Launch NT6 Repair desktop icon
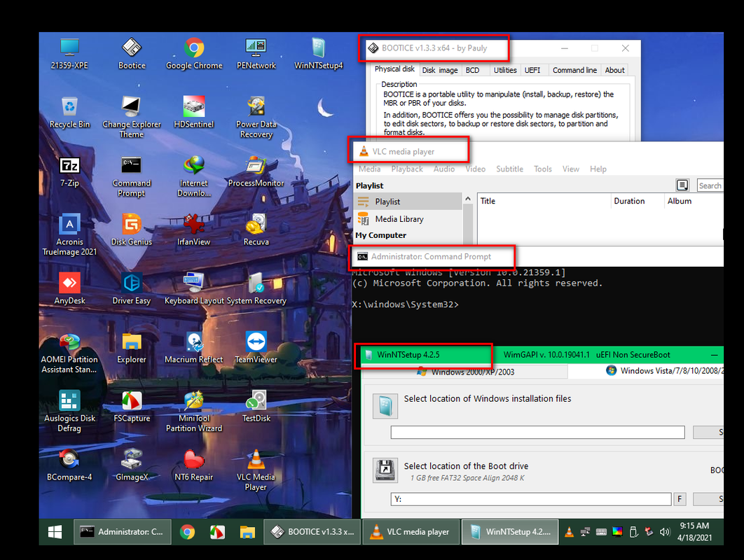The image size is (744, 560). point(193,465)
